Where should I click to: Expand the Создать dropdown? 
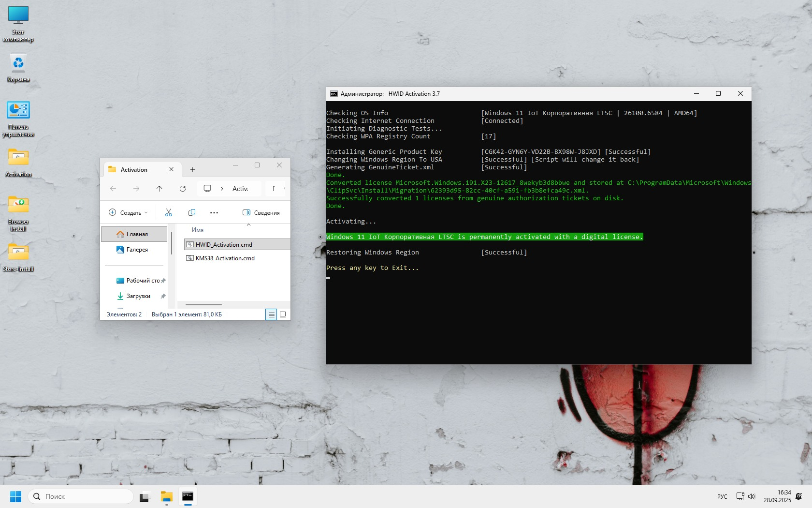point(128,212)
